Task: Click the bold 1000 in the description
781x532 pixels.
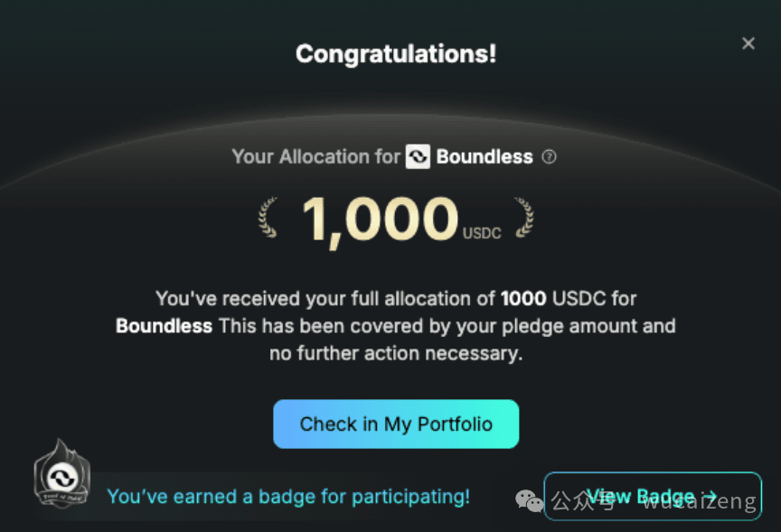Action: click(523, 299)
